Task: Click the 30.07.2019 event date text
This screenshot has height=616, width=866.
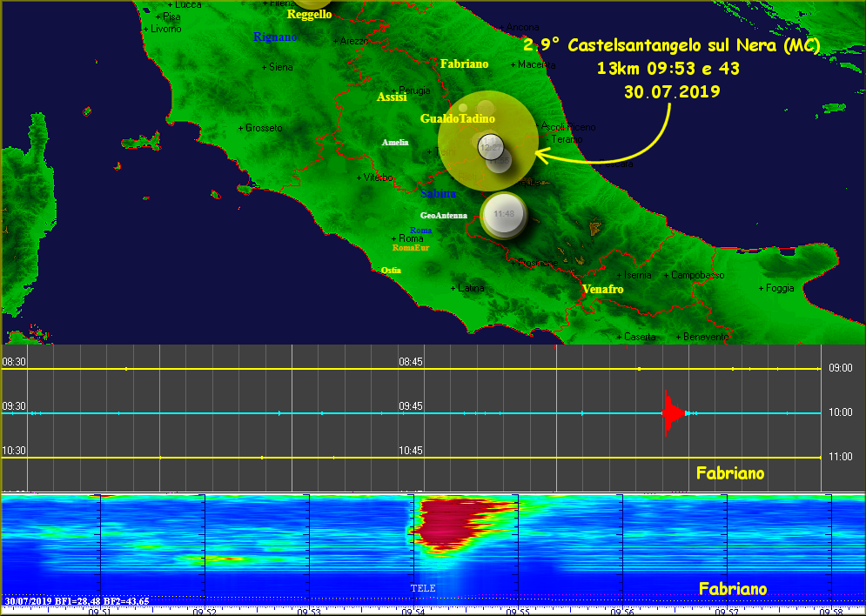Action: tap(672, 91)
